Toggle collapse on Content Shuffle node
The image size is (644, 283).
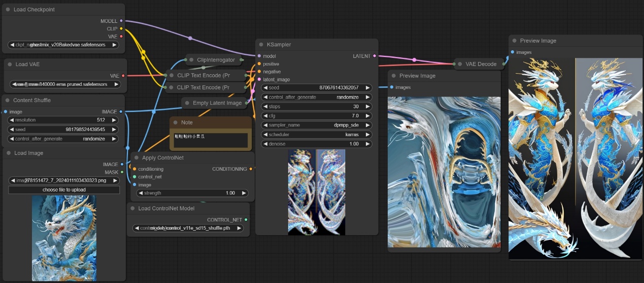8,101
